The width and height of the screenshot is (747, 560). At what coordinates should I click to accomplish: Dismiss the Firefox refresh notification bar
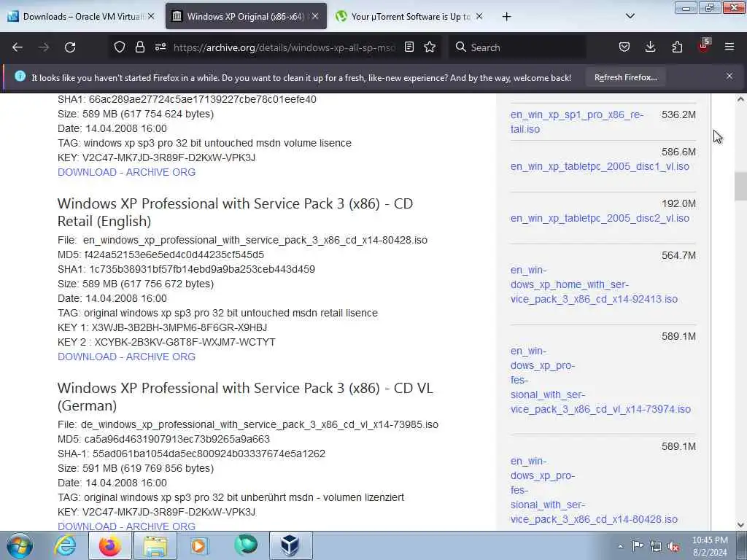tap(729, 76)
